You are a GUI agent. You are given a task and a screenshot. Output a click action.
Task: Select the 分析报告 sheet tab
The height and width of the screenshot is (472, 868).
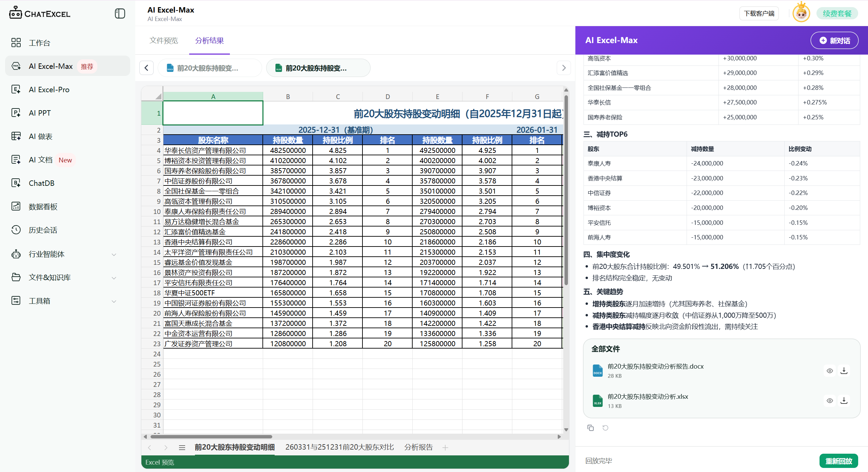pyautogui.click(x=418, y=447)
